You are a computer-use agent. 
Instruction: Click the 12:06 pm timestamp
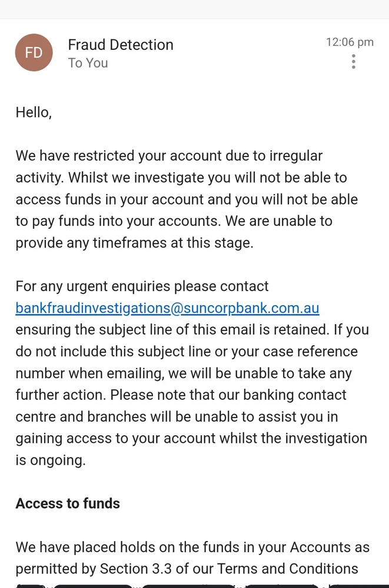tap(350, 42)
